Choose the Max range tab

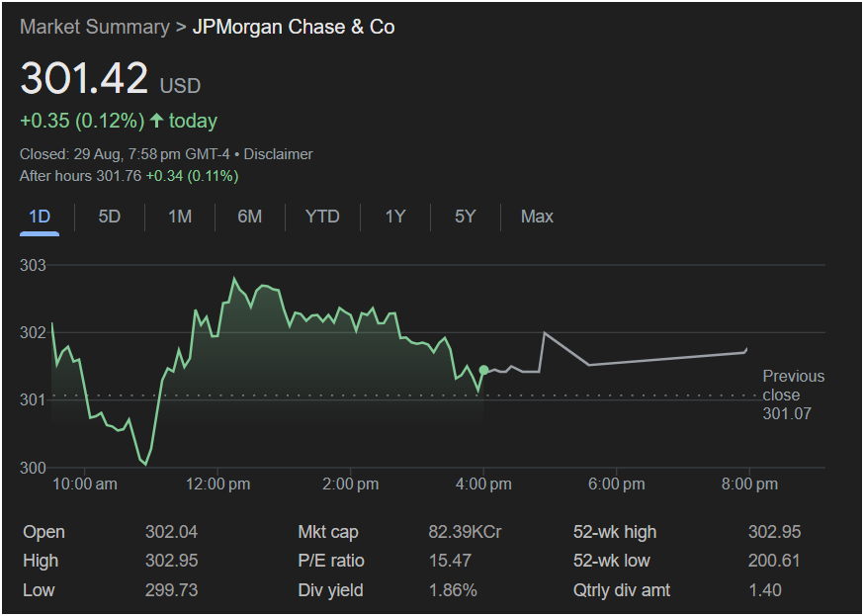537,217
